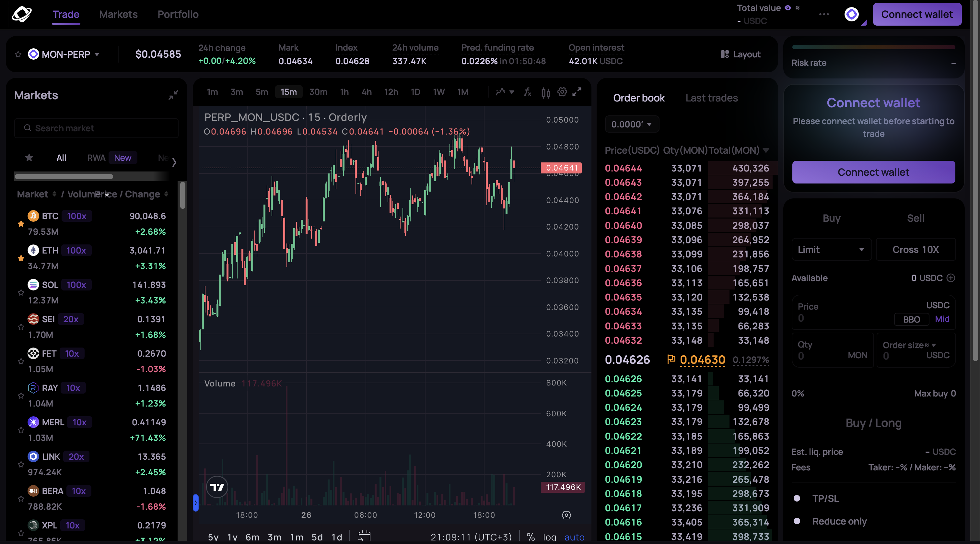Open chart settings via the gear icon
The width and height of the screenshot is (980, 544).
[562, 92]
